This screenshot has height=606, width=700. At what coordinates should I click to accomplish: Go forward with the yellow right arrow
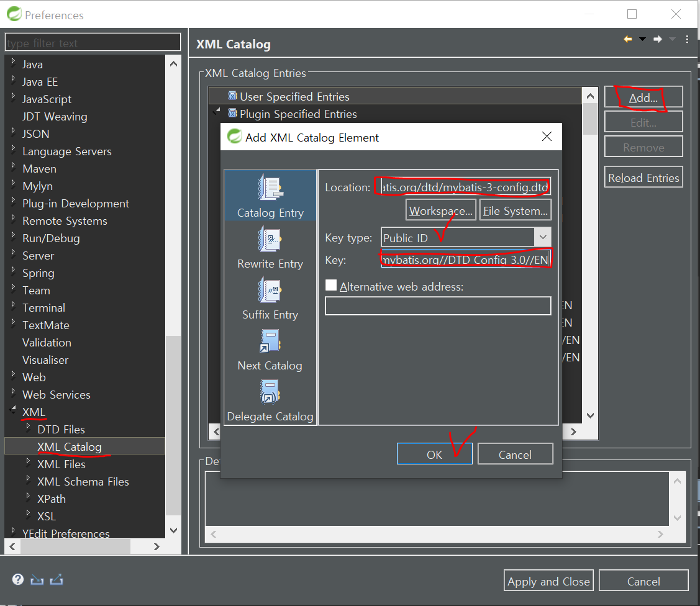(x=658, y=39)
